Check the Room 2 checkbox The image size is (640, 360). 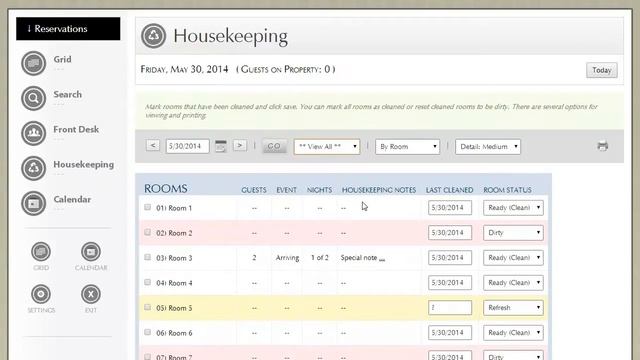coord(147,232)
